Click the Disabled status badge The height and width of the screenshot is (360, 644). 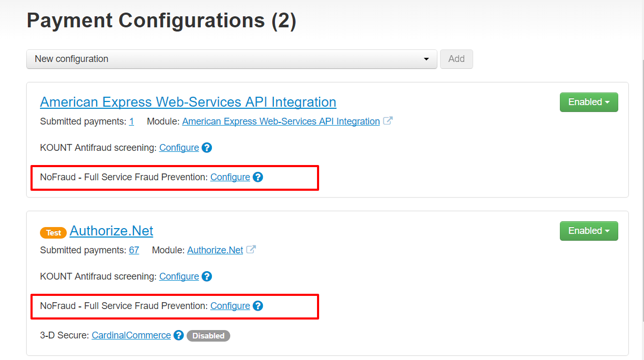click(x=208, y=336)
